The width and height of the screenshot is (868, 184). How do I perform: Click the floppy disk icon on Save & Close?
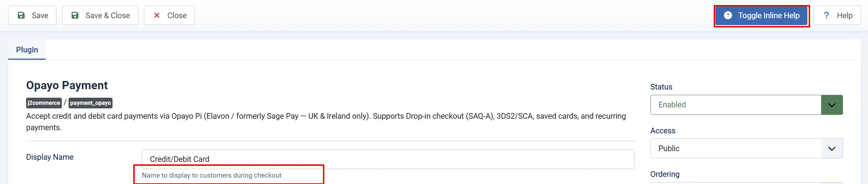click(75, 15)
